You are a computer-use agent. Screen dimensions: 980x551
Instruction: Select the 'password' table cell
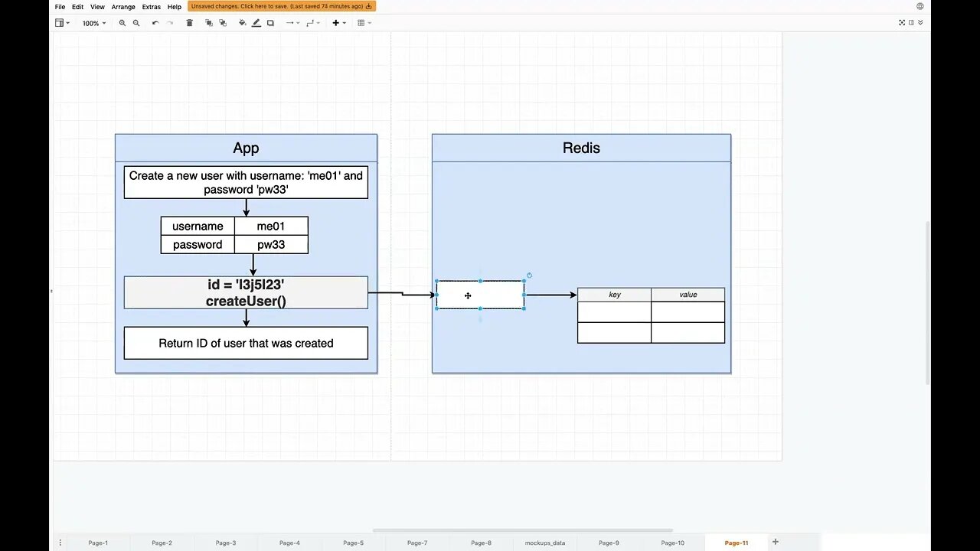coord(198,244)
